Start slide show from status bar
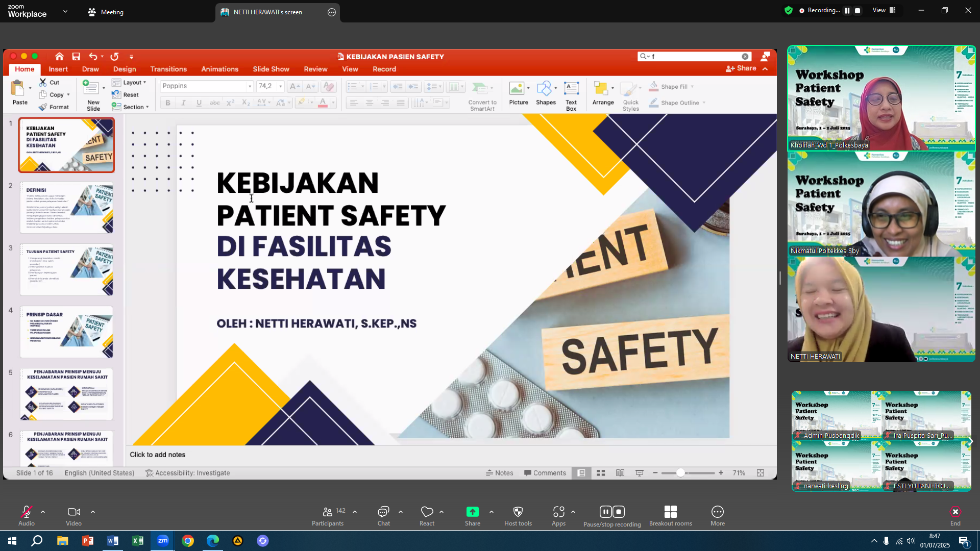Viewport: 980px width, 551px height. click(639, 473)
